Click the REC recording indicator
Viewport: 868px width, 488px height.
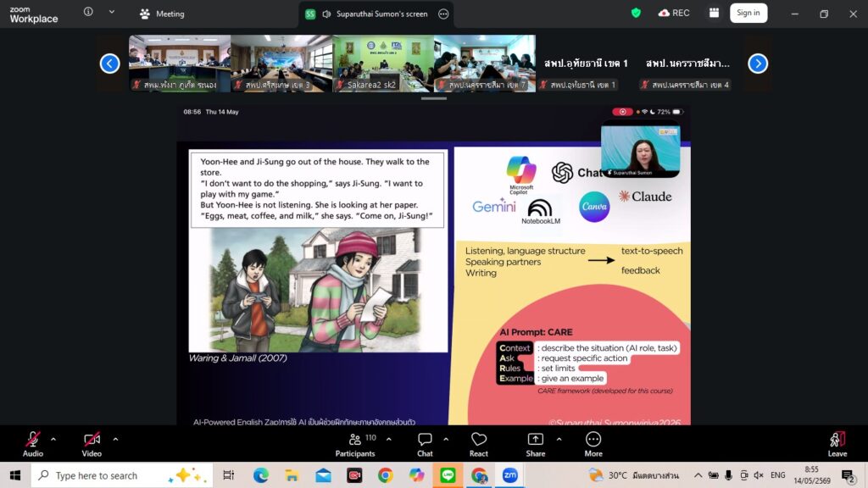point(674,13)
